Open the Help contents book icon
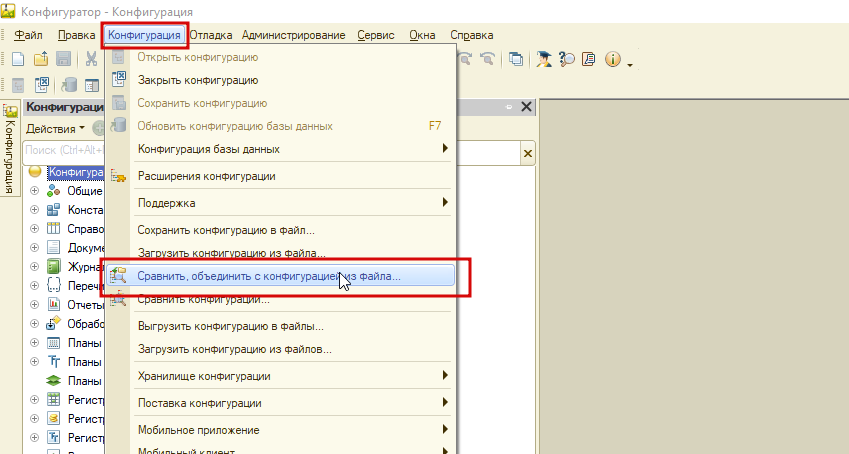Image resolution: width=849 pixels, height=454 pixels. click(x=589, y=59)
